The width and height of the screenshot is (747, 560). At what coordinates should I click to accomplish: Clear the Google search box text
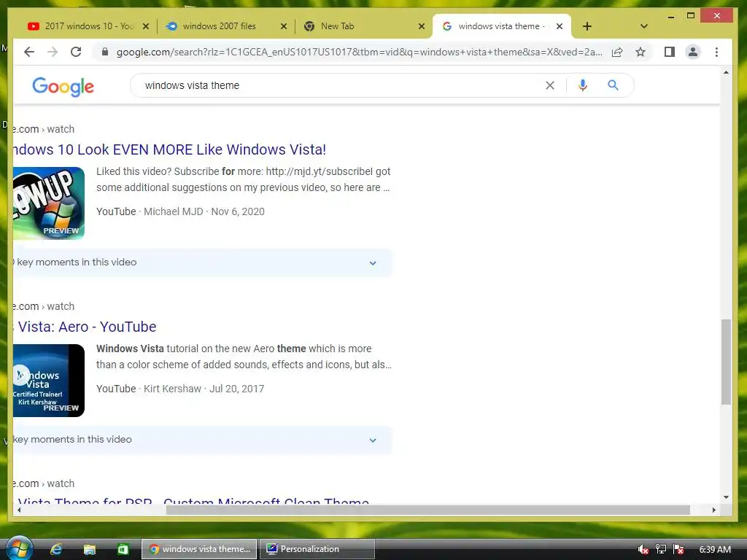[550, 85]
